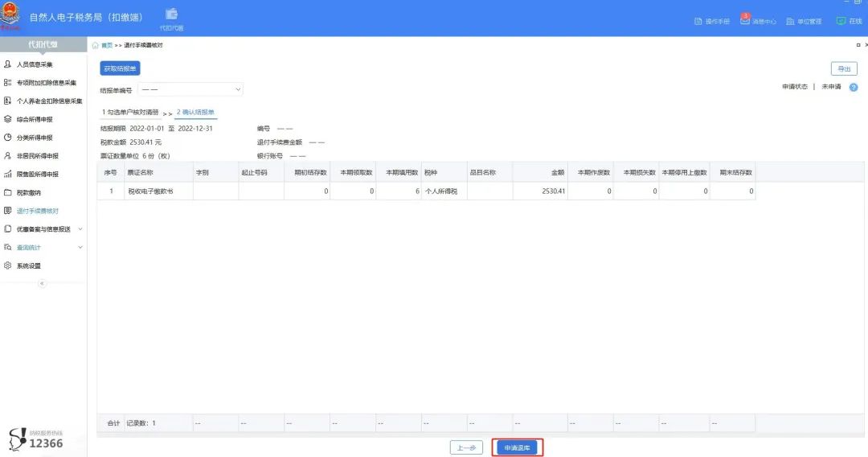Click 票证名称 column header

pos(158,172)
